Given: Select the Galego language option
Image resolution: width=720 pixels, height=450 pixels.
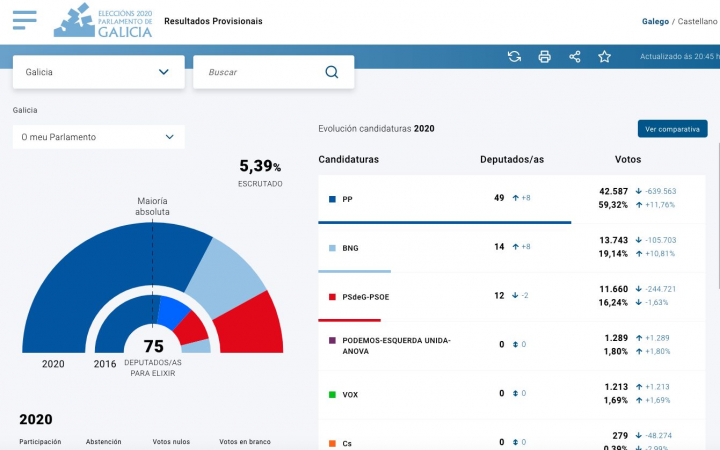Looking at the screenshot, I should click(x=655, y=21).
